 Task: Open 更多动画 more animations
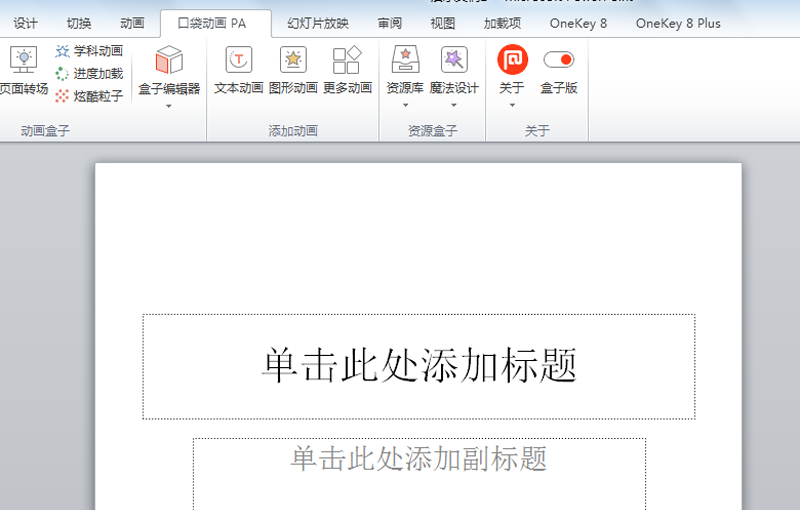(x=347, y=70)
